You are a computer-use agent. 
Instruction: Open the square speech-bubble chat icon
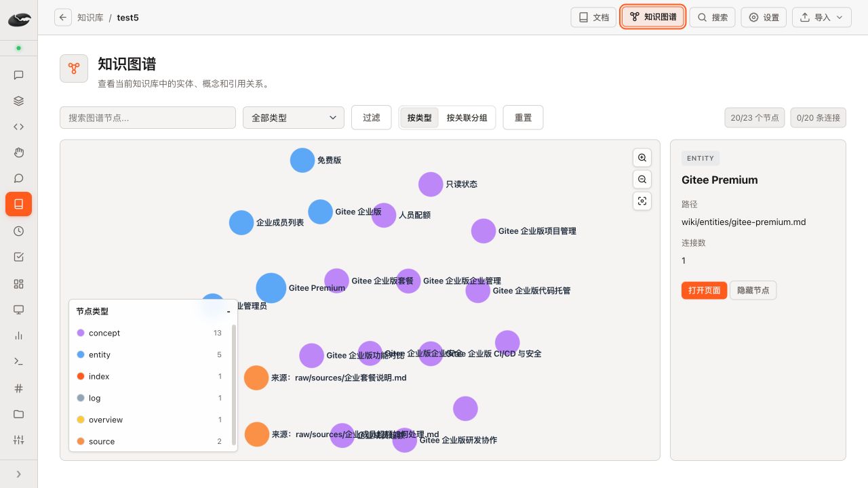(x=19, y=75)
